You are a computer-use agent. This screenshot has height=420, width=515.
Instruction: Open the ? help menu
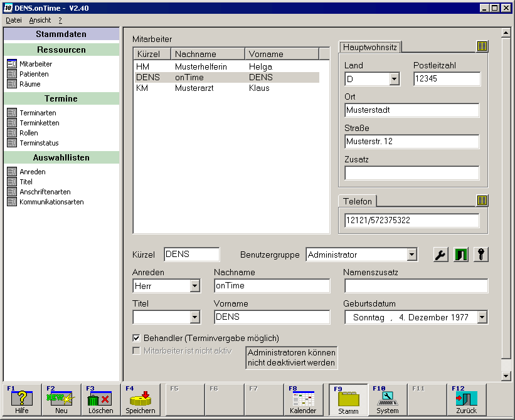(60, 20)
